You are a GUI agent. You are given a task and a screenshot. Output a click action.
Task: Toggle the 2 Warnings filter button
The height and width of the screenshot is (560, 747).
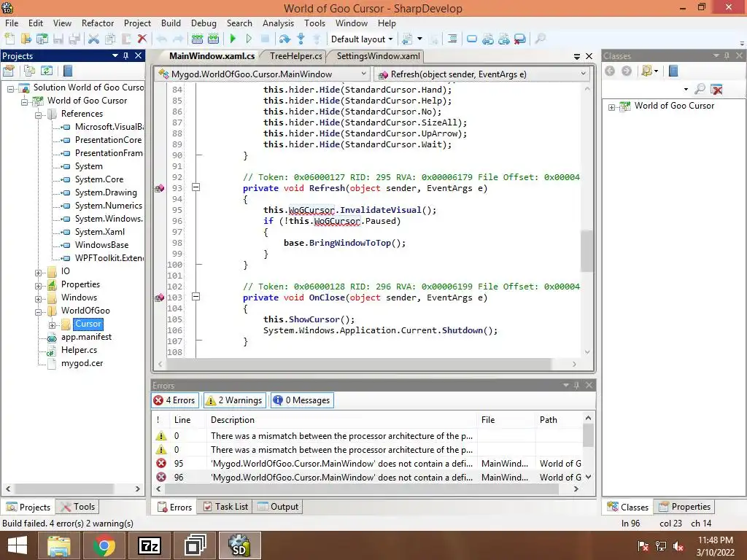point(234,400)
